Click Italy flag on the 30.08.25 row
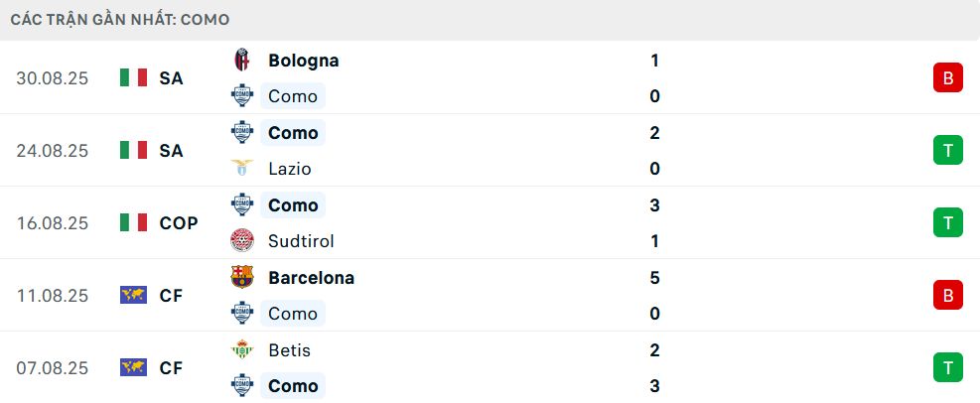The height and width of the screenshot is (403, 980). pyautogui.click(x=133, y=77)
